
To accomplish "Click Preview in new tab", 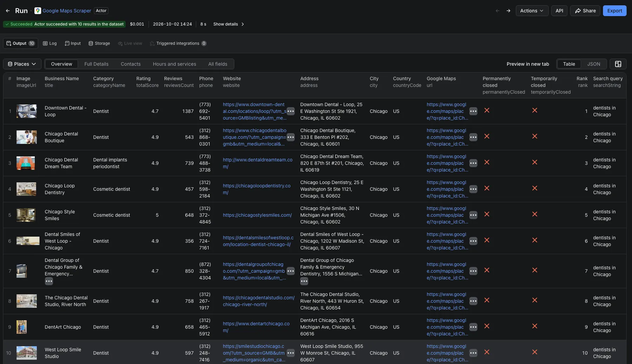I will (x=527, y=64).
